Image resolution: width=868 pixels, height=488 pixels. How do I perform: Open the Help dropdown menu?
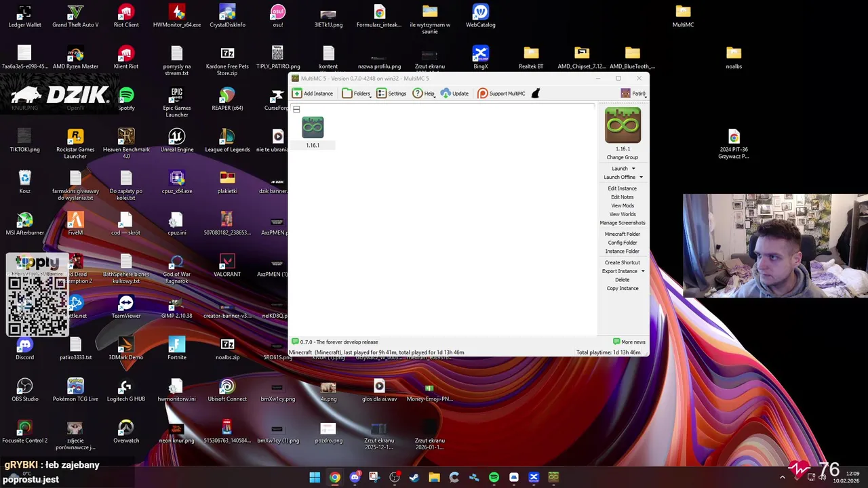pos(424,94)
